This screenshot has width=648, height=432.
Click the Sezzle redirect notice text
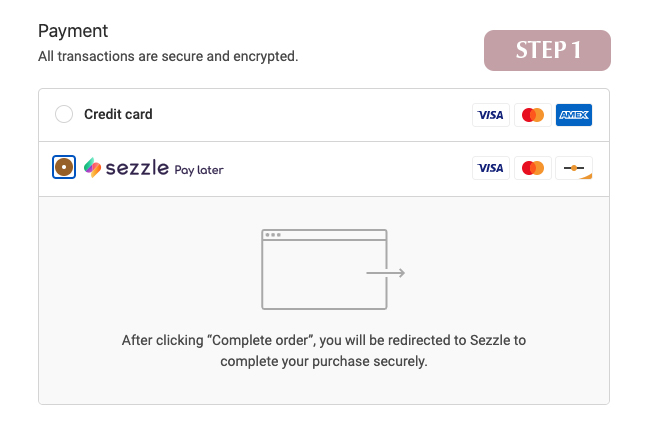(324, 351)
